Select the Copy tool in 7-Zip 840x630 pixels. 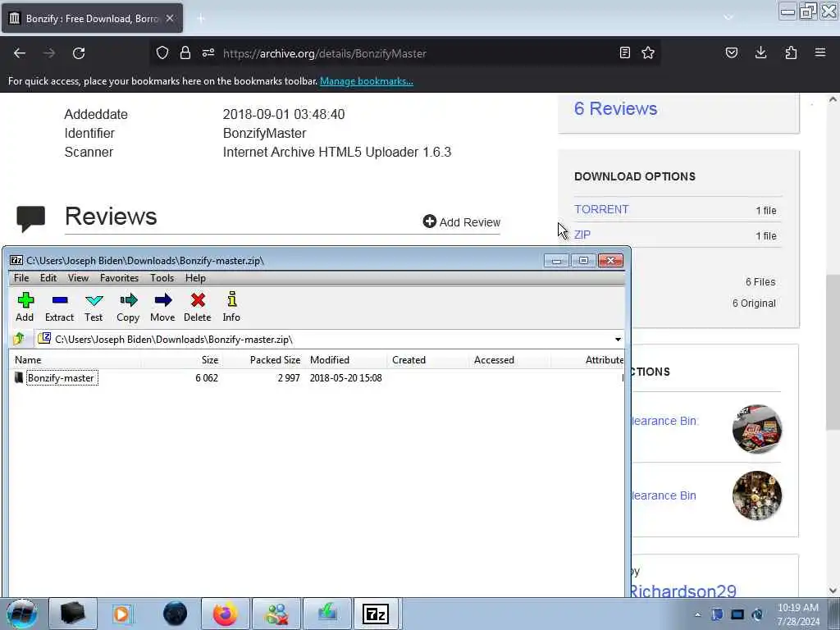point(128,307)
